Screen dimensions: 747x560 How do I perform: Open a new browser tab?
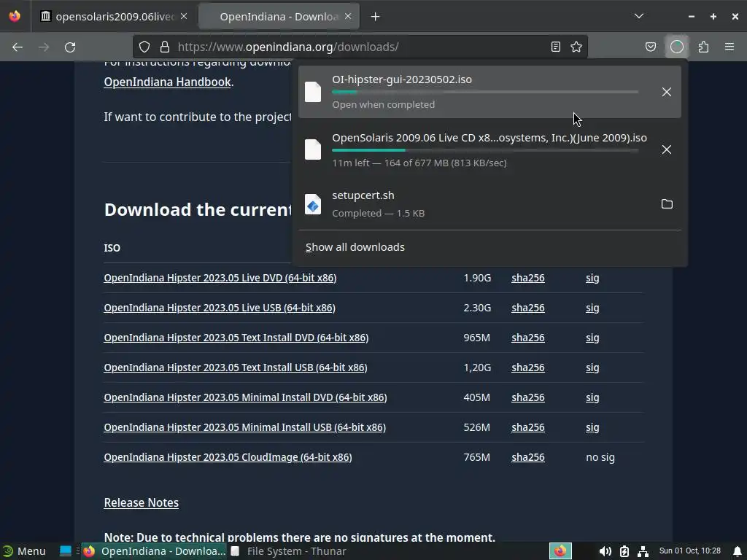click(376, 17)
